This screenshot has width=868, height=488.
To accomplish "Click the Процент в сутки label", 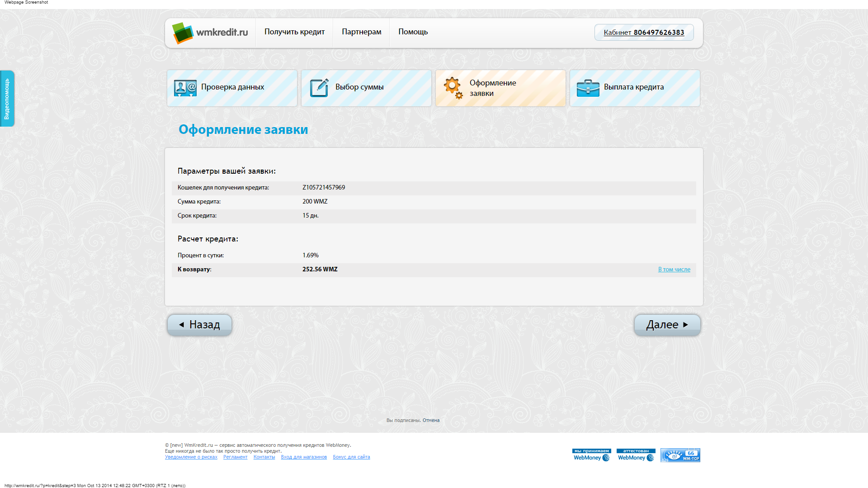I will 201,256.
